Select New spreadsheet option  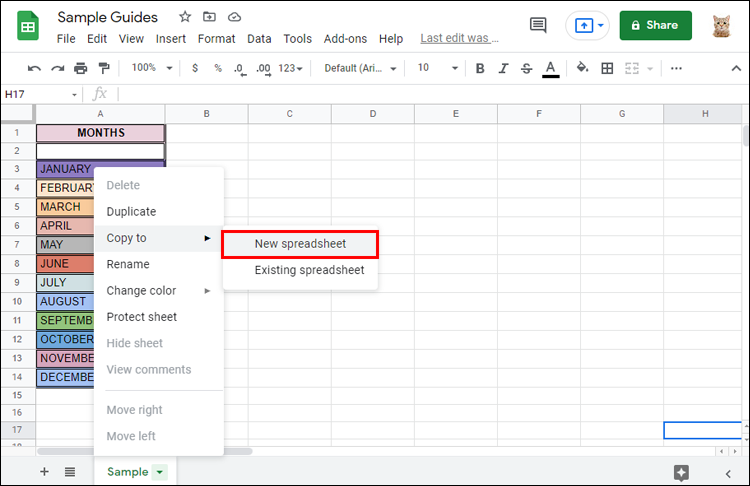tap(300, 244)
